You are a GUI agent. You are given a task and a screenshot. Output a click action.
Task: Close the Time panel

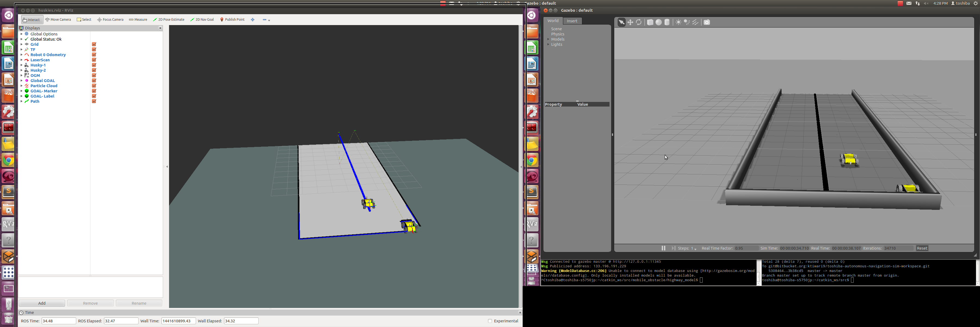pos(520,313)
